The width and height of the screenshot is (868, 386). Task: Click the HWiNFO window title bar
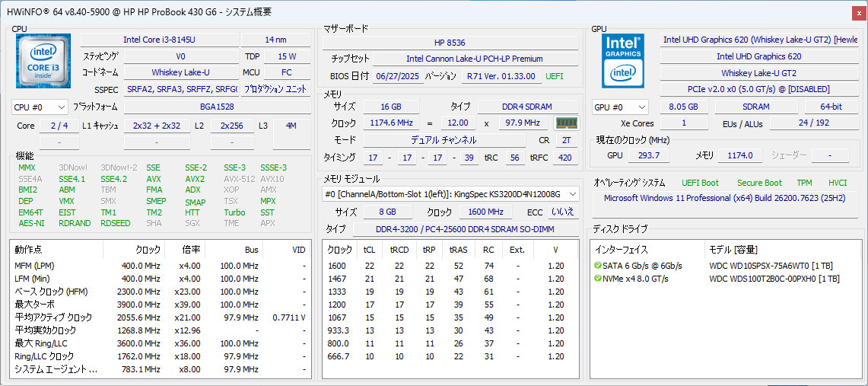pyautogui.click(x=380, y=11)
